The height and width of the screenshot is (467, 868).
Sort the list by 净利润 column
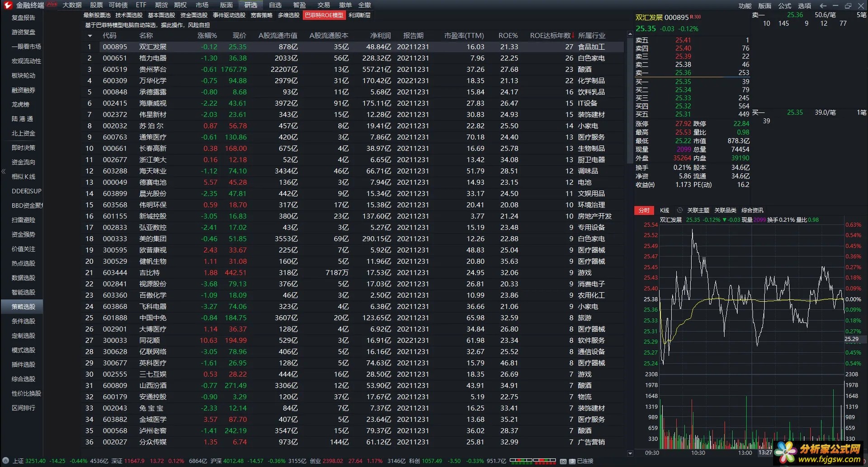380,35
